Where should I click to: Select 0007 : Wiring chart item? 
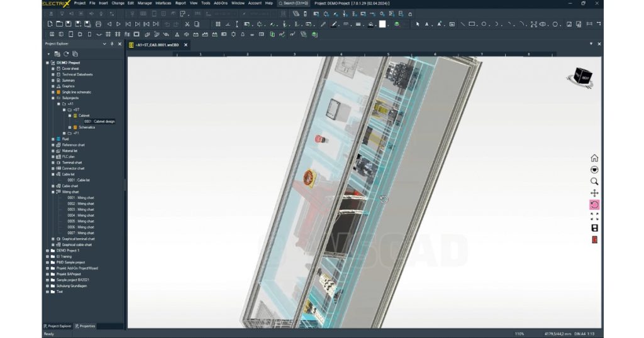click(81, 233)
